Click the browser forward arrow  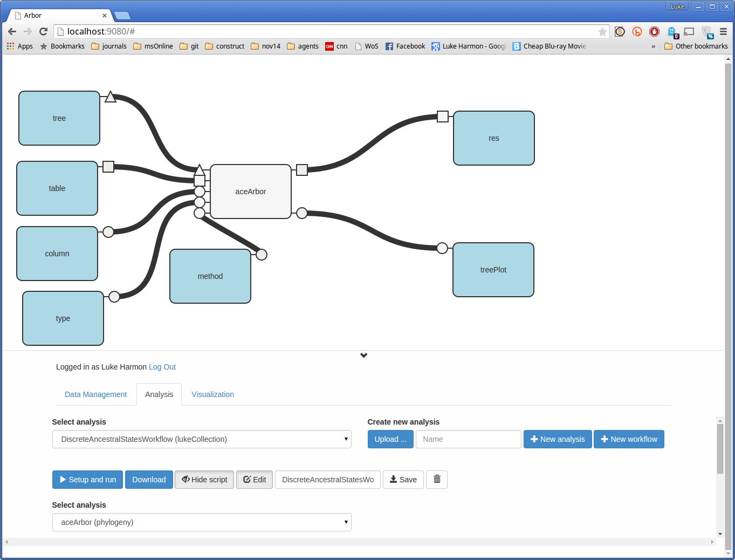click(28, 31)
